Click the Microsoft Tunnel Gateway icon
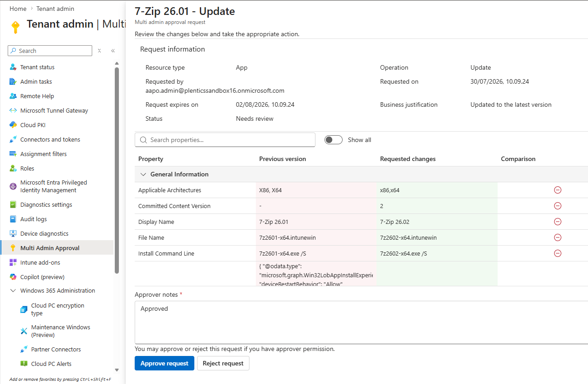This screenshot has width=588, height=384. pyautogui.click(x=13, y=110)
